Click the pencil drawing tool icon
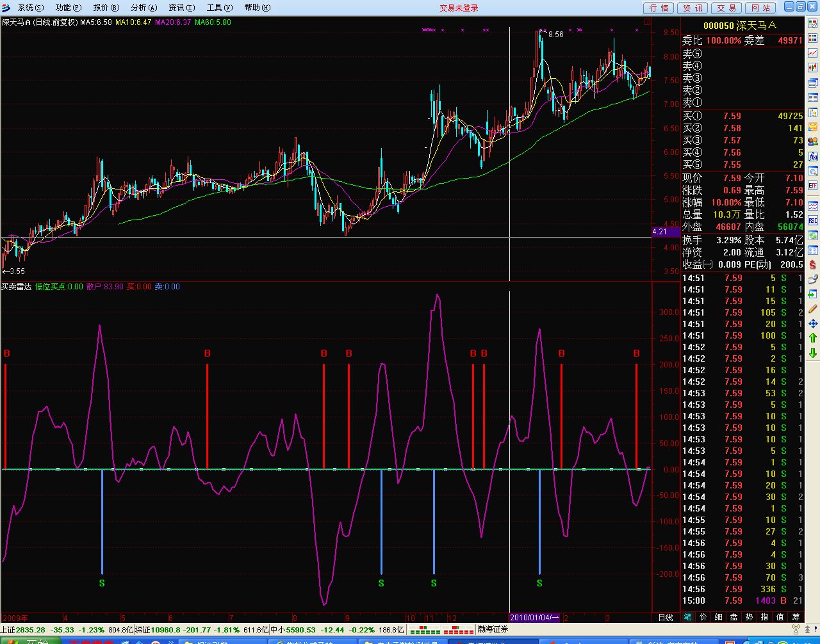 click(x=813, y=309)
